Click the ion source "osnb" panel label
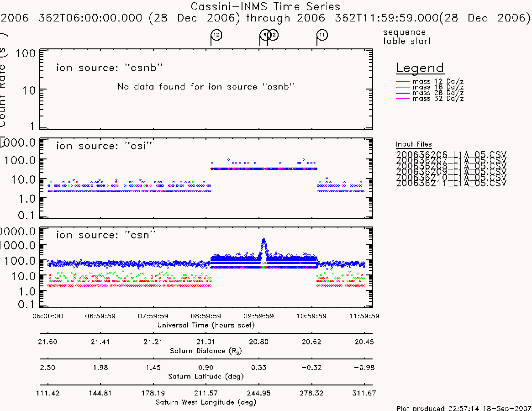 pyautogui.click(x=110, y=68)
